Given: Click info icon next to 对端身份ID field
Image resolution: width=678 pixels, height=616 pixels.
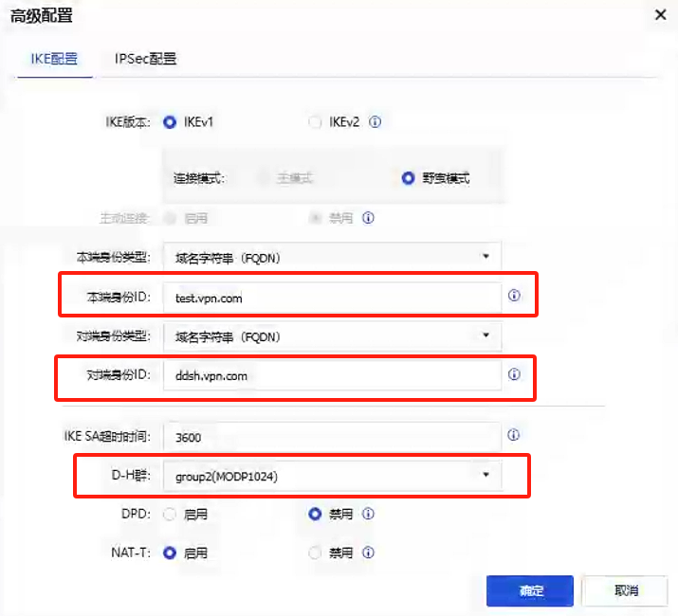Looking at the screenshot, I should coord(514,374).
